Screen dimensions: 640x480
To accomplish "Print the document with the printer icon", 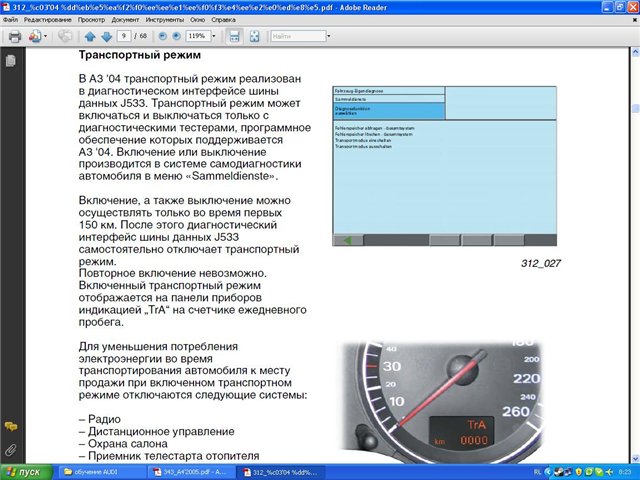I will [15, 36].
